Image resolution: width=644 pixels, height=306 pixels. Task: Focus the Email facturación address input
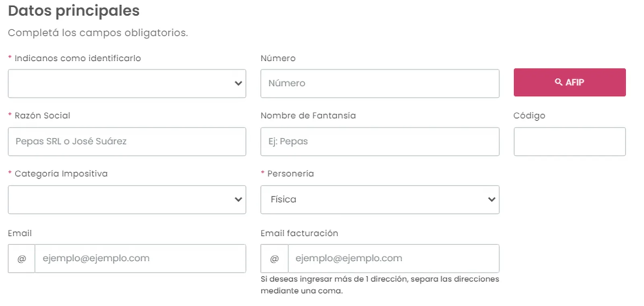coord(393,258)
